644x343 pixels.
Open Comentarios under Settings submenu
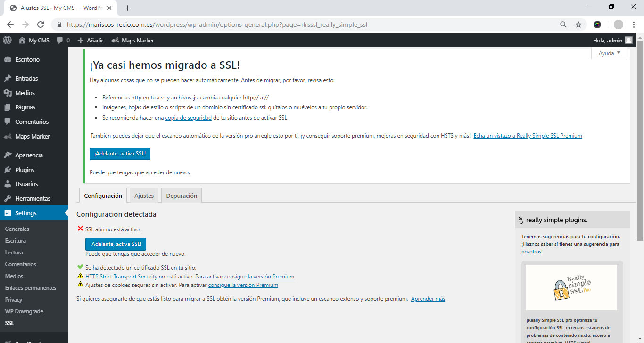pyautogui.click(x=21, y=264)
